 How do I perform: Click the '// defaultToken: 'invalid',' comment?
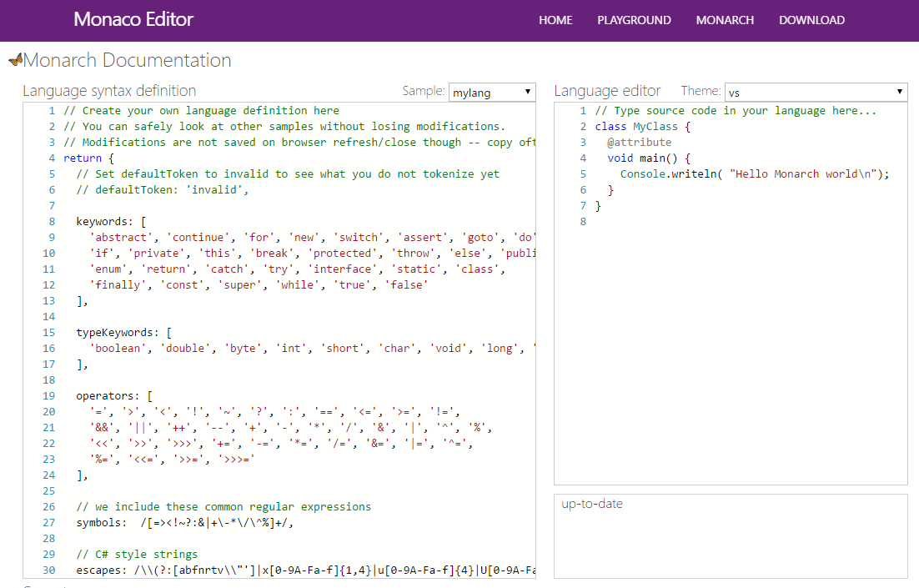point(163,190)
